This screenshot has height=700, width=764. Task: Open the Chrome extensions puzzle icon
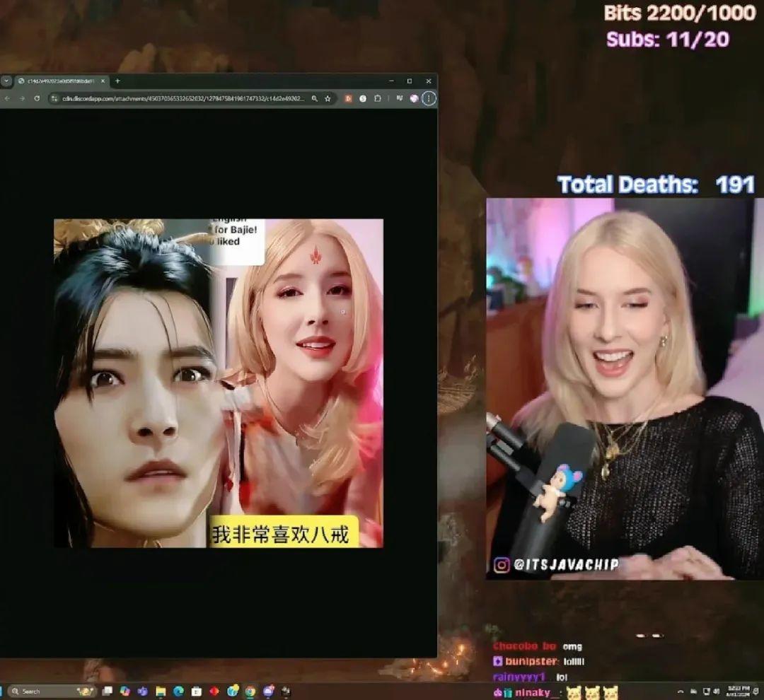point(378,98)
